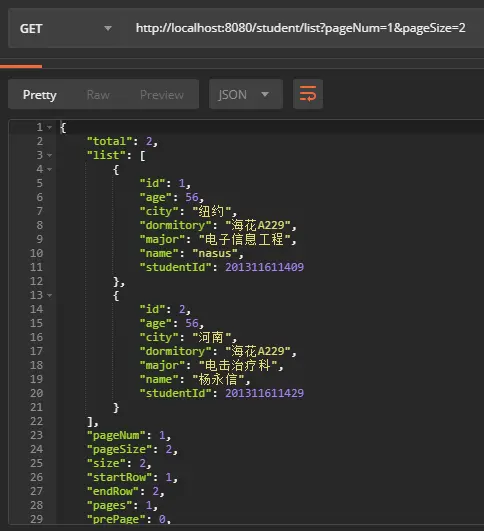This screenshot has width=484, height=531.
Task: Collapse the list array at line 3
Action: click(49, 155)
